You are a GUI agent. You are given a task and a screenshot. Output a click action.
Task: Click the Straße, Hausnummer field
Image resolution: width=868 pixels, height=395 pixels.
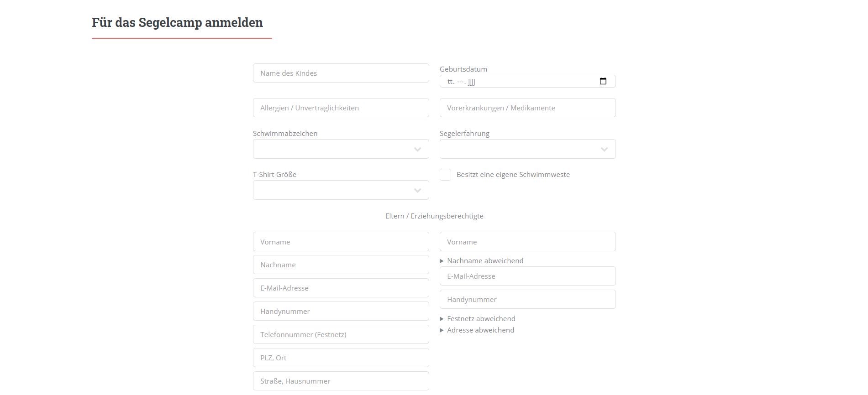[341, 381]
